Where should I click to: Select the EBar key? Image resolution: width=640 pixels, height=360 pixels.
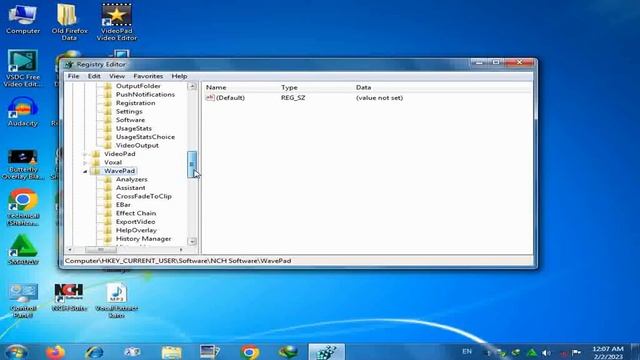coord(123,205)
